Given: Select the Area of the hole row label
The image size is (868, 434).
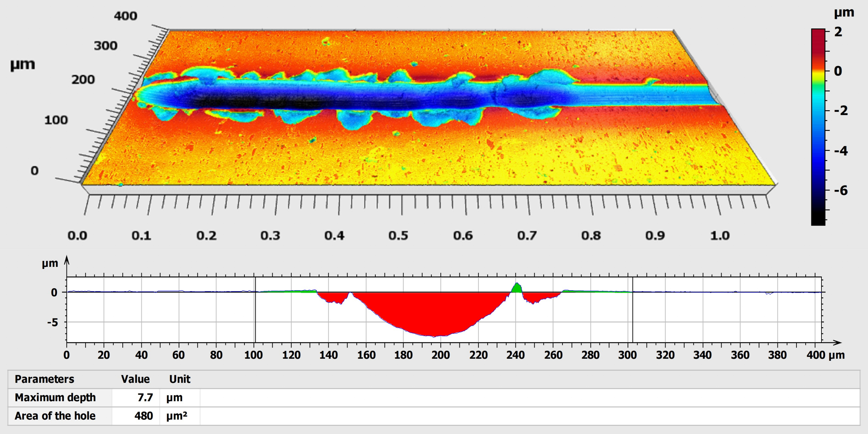Looking at the screenshot, I should (x=55, y=416).
